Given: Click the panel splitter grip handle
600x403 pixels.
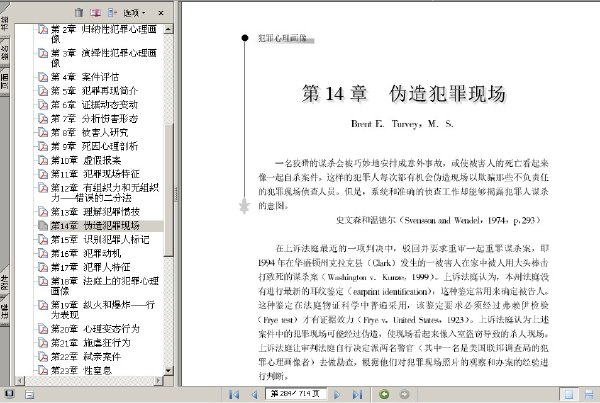Looking at the screenshot, I should click(x=176, y=194).
